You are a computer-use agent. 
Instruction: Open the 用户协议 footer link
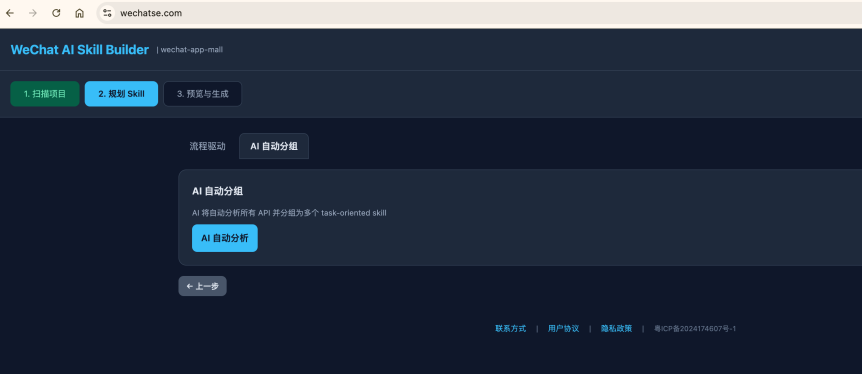tap(563, 329)
